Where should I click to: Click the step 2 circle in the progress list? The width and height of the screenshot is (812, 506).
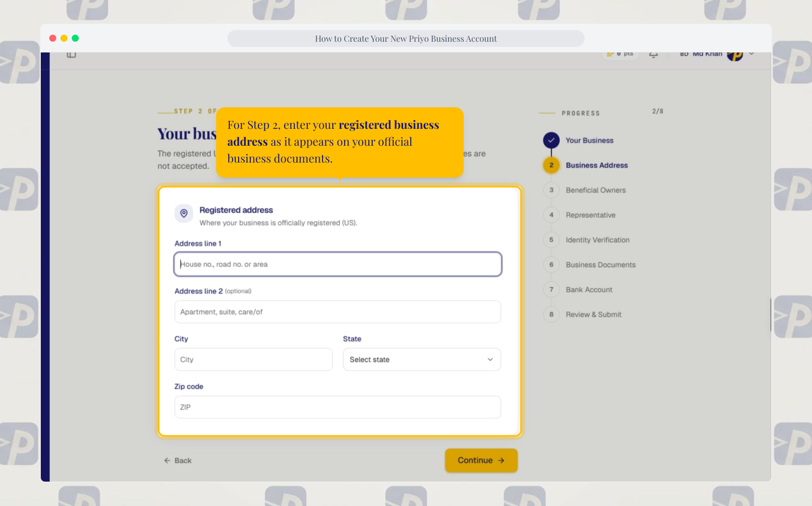click(x=551, y=165)
